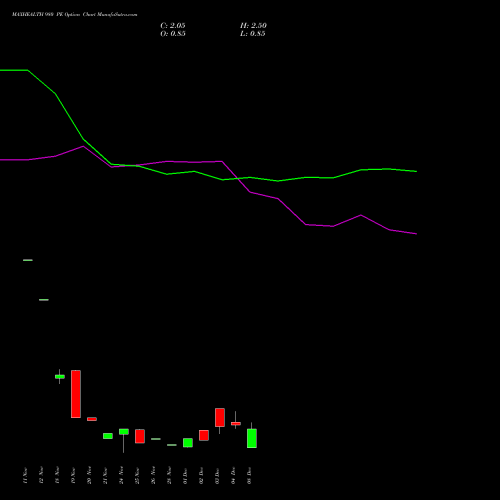Click the '11 Nov' date axis label
500x500 pixels.
25,475
